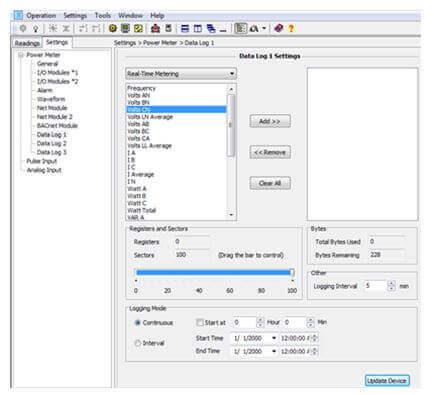
Task: Click the tile vertically window icon
Action: 198,29
